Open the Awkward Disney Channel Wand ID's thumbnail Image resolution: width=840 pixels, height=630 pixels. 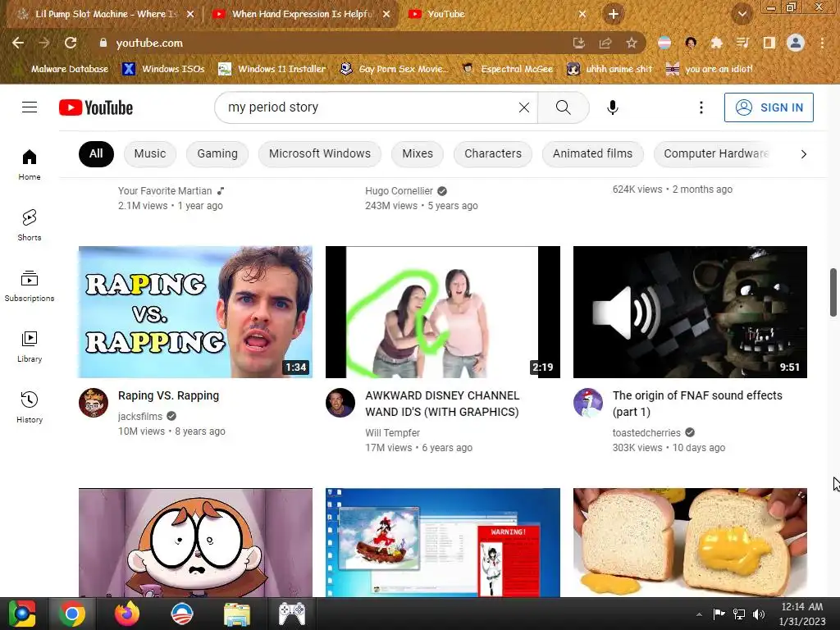[442, 312]
